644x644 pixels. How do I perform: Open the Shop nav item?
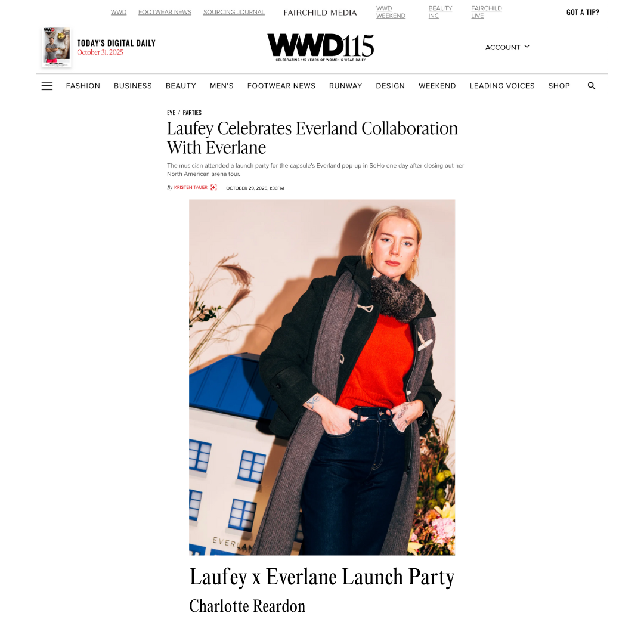559,86
